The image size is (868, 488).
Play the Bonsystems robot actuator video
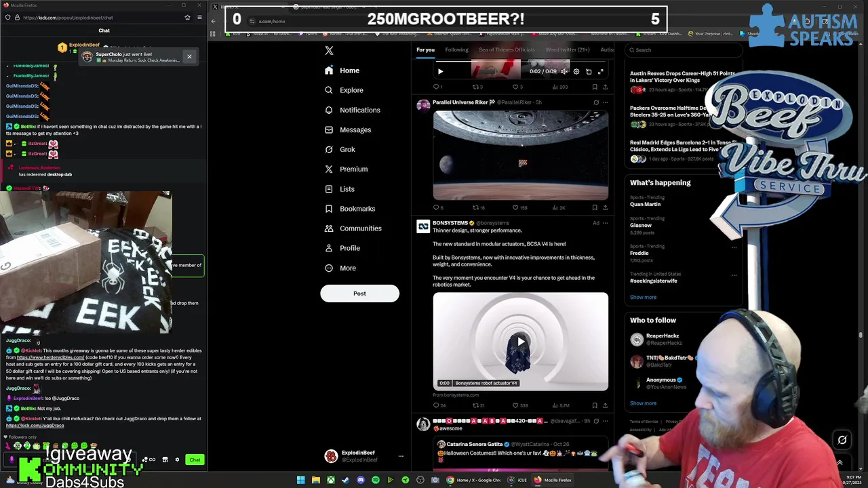click(520, 342)
